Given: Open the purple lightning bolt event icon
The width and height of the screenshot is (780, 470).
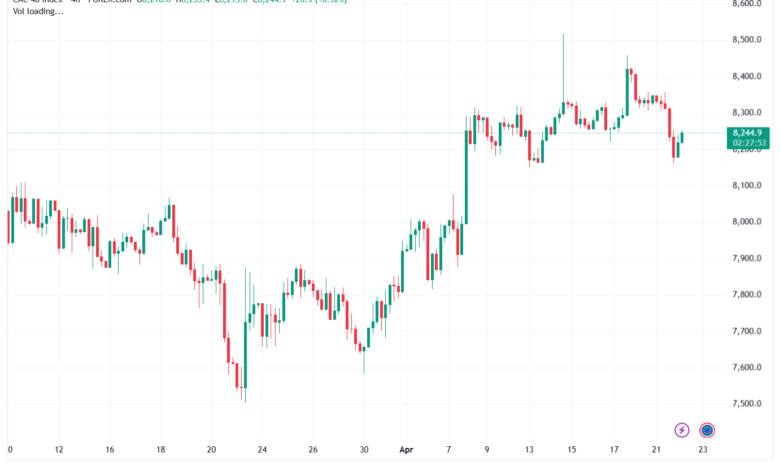Looking at the screenshot, I should click(x=682, y=430).
